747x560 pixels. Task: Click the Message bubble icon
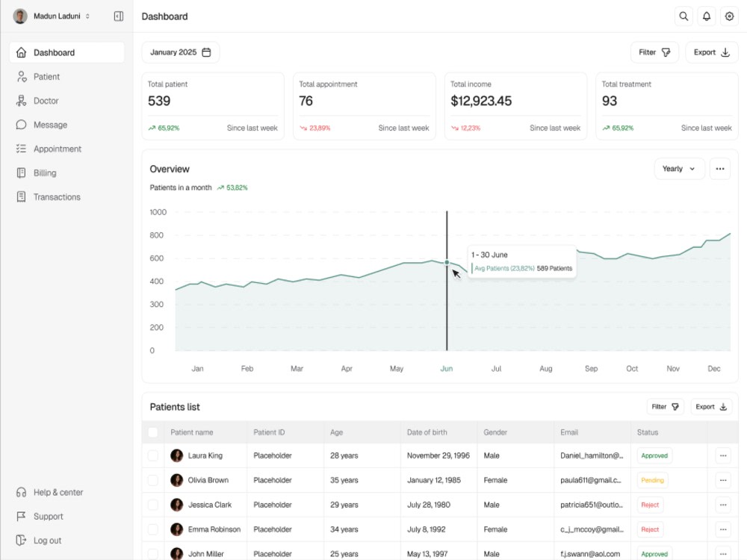(x=21, y=125)
